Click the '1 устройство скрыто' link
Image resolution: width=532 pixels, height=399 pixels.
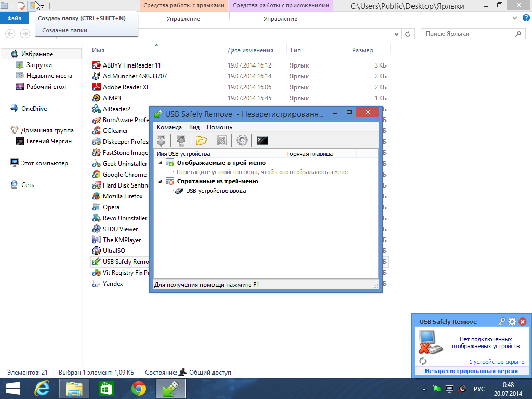point(496,362)
